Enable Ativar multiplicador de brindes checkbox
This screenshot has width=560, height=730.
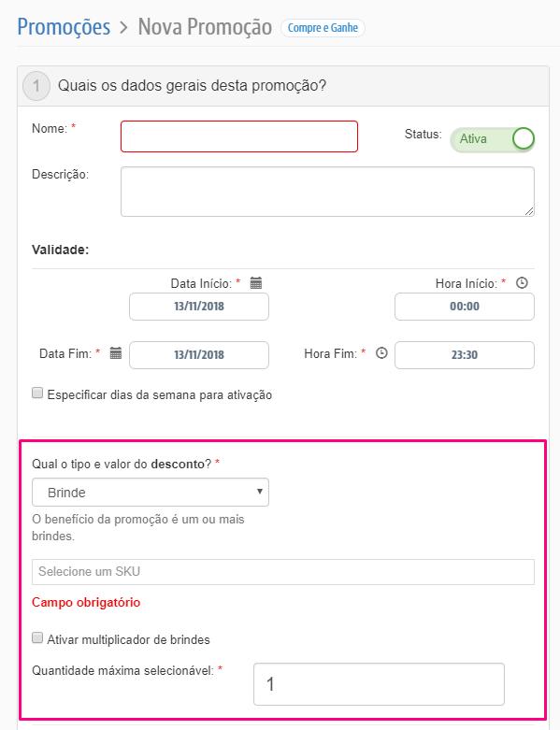pyautogui.click(x=37, y=637)
